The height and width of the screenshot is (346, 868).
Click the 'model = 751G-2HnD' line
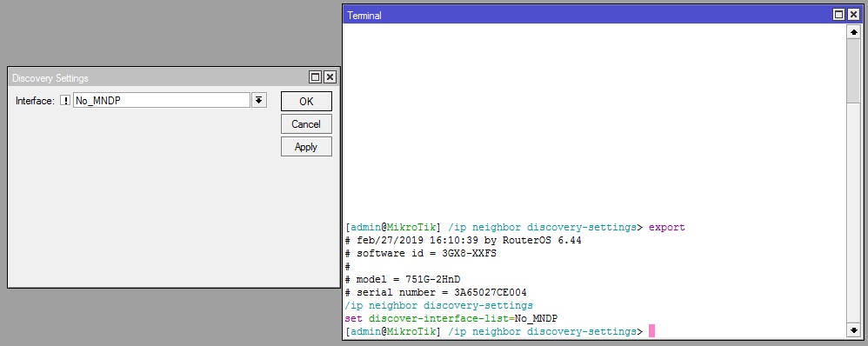[x=403, y=280]
